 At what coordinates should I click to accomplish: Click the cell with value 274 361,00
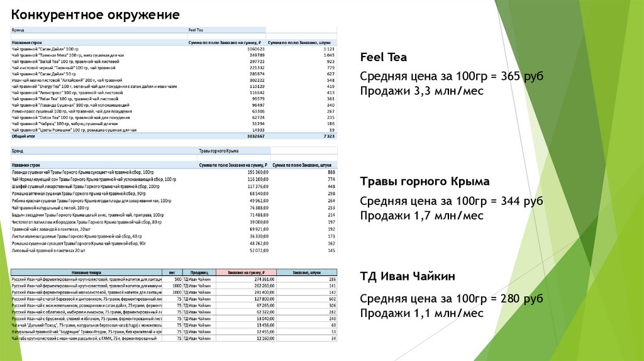pyautogui.click(x=258, y=279)
